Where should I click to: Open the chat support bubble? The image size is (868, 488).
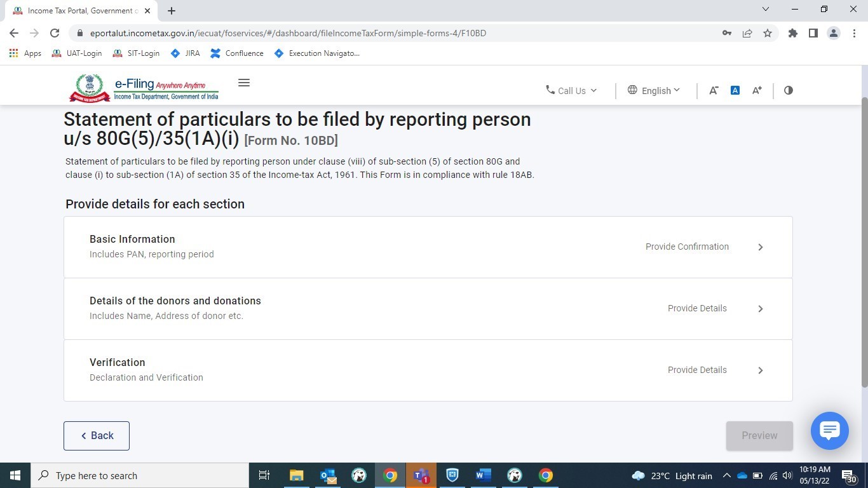tap(829, 431)
